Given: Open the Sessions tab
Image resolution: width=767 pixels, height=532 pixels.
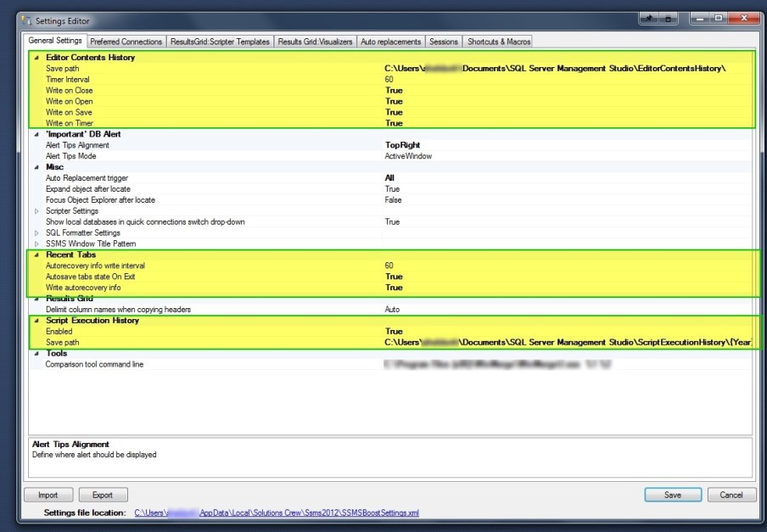Looking at the screenshot, I should pyautogui.click(x=443, y=40).
